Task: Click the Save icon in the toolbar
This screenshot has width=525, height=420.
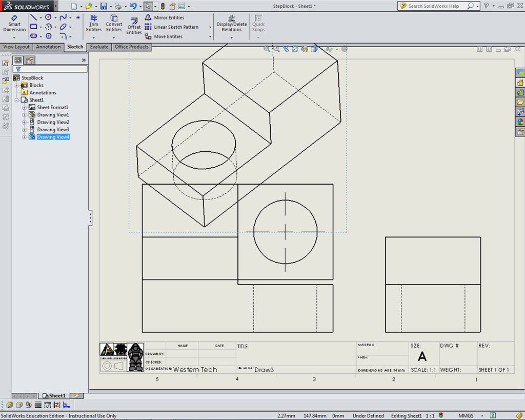Action: [x=104, y=6]
